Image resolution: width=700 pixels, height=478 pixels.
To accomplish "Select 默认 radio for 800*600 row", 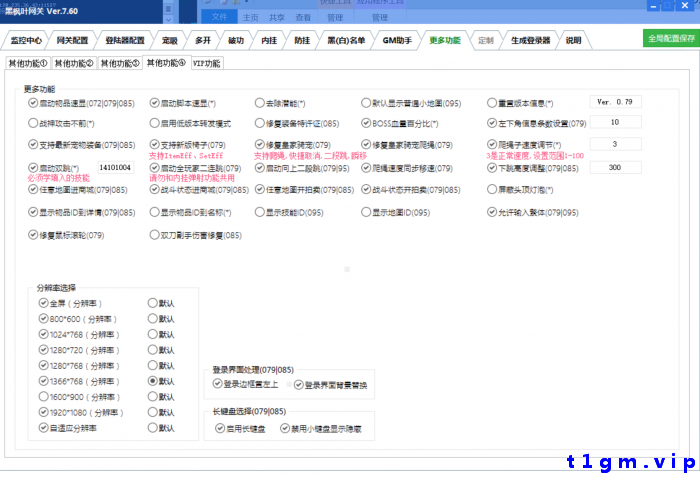I will pos(153,319).
